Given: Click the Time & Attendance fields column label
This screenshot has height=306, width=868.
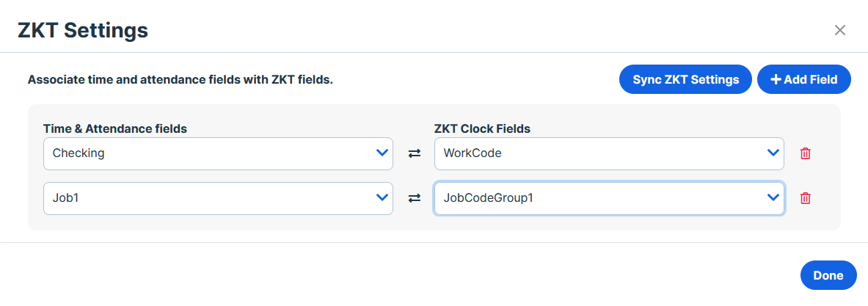Looking at the screenshot, I should point(115,128).
